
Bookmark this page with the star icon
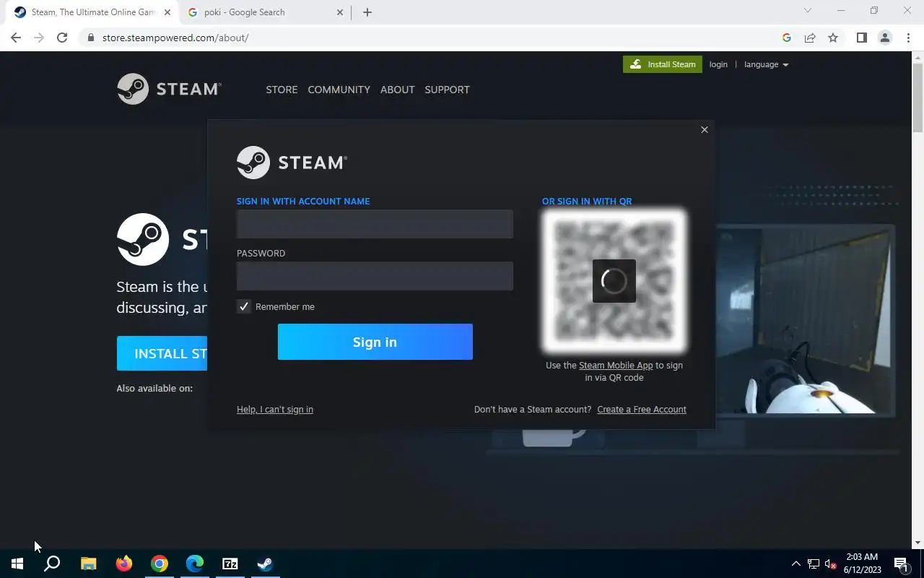click(833, 38)
